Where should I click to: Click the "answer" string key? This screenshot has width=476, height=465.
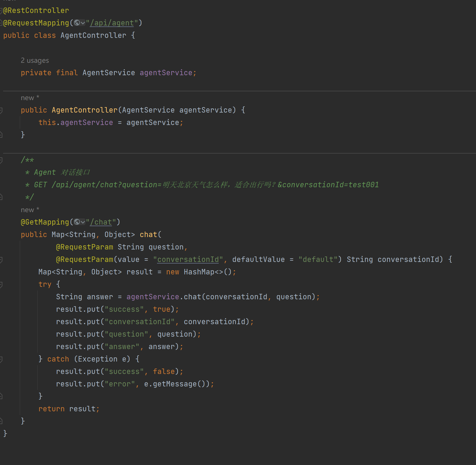122,347
